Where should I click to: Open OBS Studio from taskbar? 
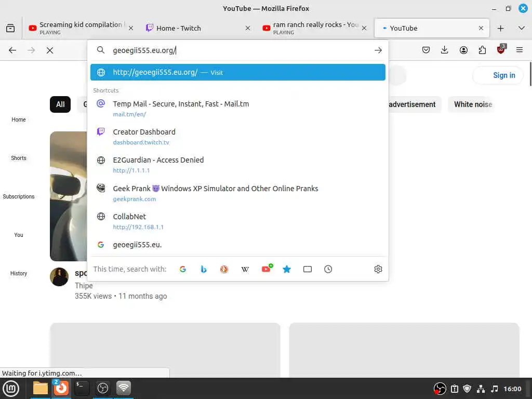coord(103,388)
